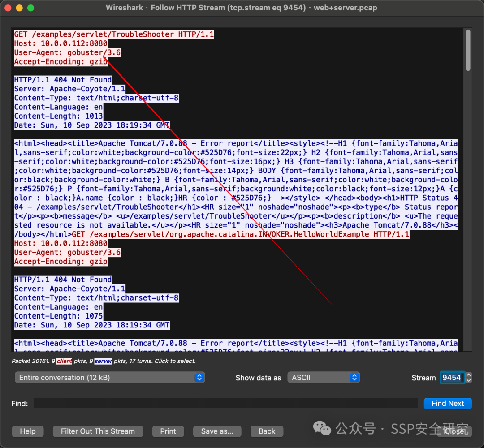Open the Entire conversation (12 kB) dropdown
Viewport: 484px width, 448px height.
110,377
